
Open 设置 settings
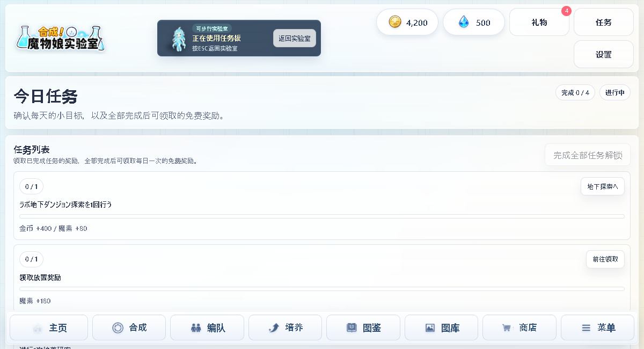[604, 54]
